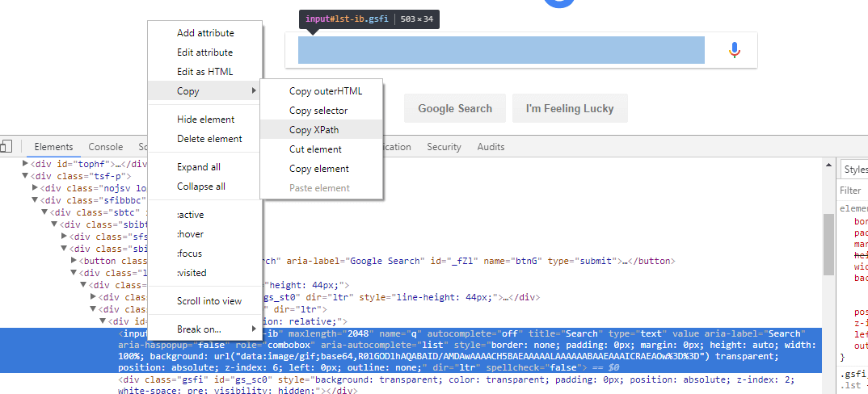
Task: Collapse the div class="sbtc" node
Action: 44,212
